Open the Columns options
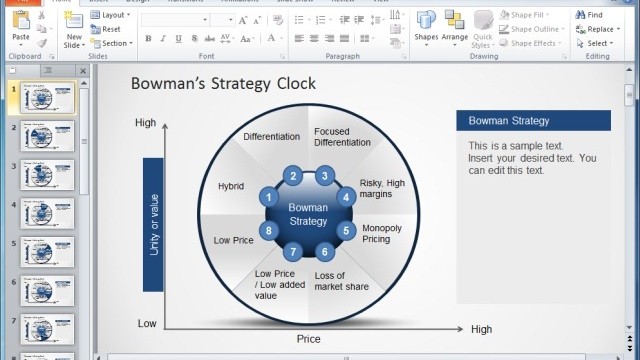640x360 pixels. (366, 39)
